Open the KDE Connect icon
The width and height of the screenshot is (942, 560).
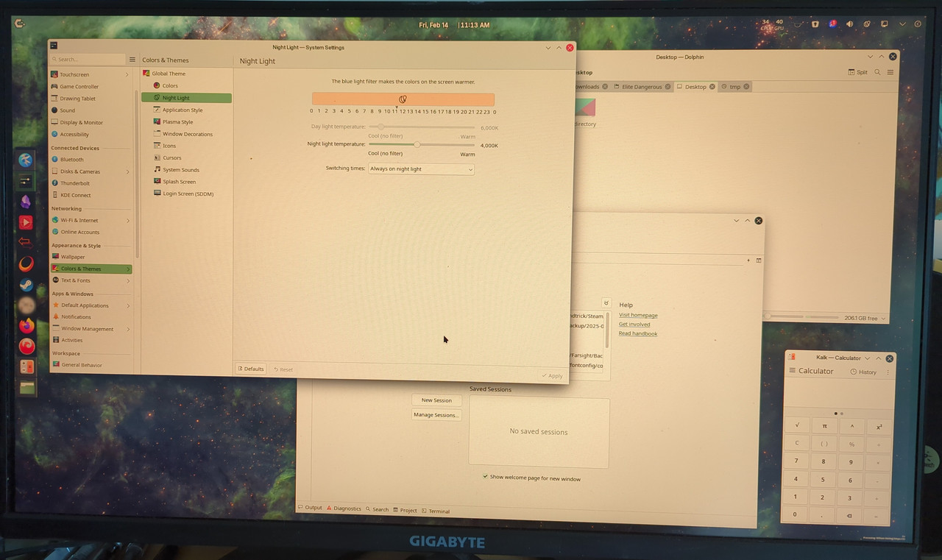pos(54,195)
